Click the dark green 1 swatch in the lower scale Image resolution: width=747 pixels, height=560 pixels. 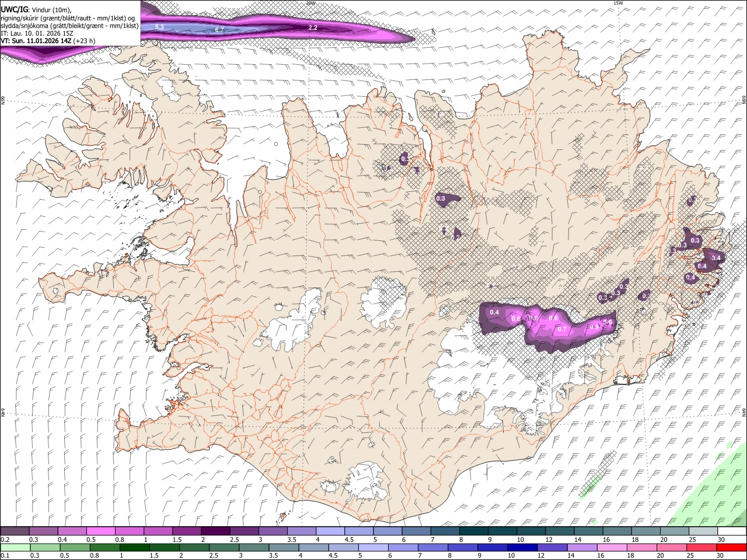(135, 548)
